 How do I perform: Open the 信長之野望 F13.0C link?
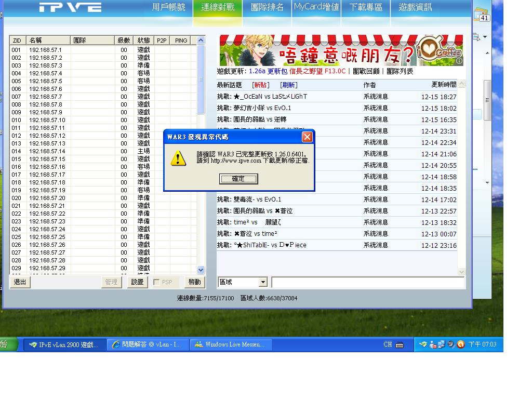pyautogui.click(x=317, y=71)
